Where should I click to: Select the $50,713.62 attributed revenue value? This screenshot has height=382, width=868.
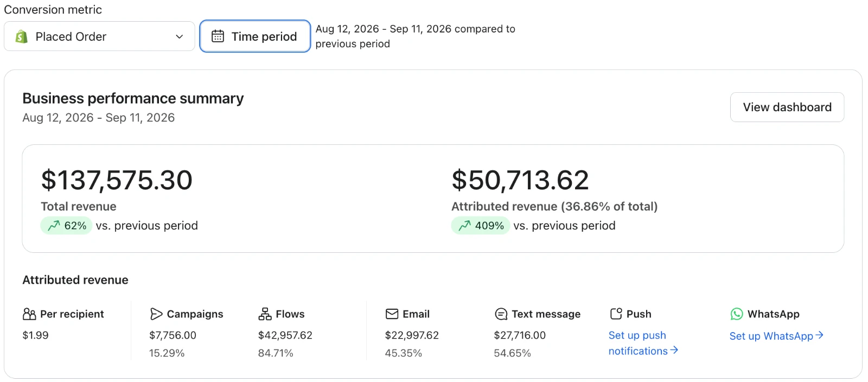point(520,180)
